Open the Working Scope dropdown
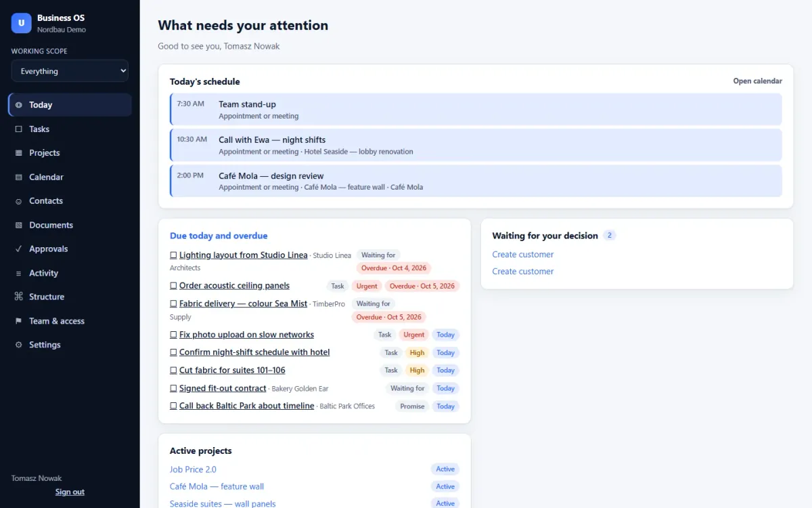This screenshot has height=508, width=812. click(x=70, y=71)
